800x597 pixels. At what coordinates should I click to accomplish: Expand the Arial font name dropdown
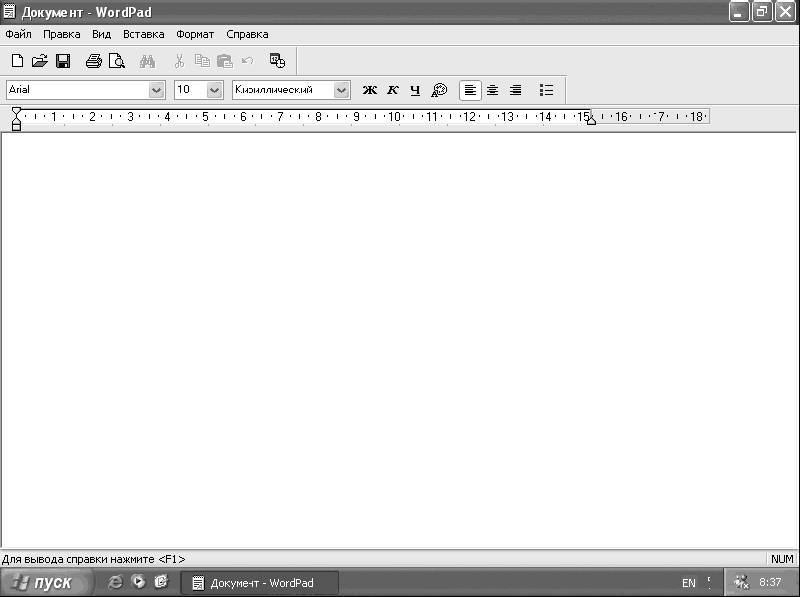coord(156,90)
